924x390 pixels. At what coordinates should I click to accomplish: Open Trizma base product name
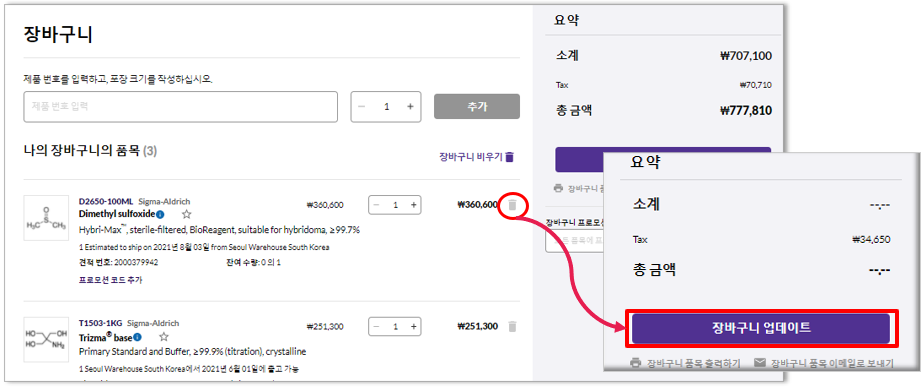click(x=105, y=338)
